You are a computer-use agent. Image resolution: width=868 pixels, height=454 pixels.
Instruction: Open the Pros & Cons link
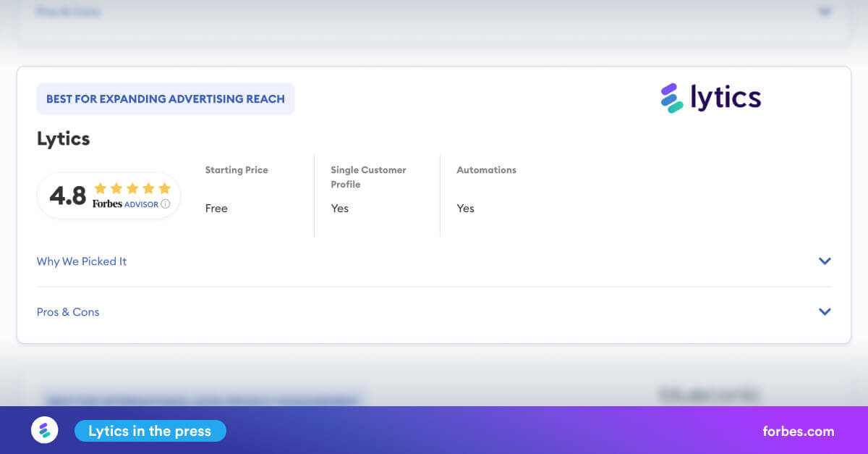pos(67,312)
